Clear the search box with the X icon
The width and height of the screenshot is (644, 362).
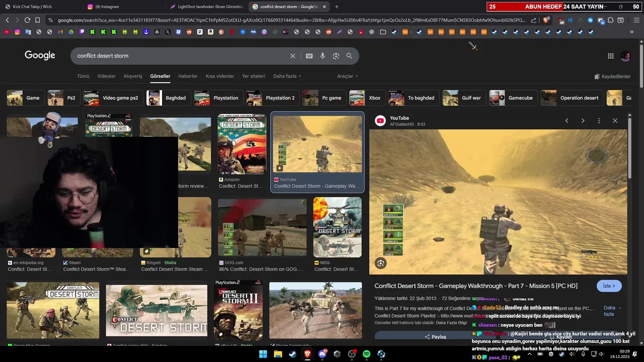(x=292, y=56)
